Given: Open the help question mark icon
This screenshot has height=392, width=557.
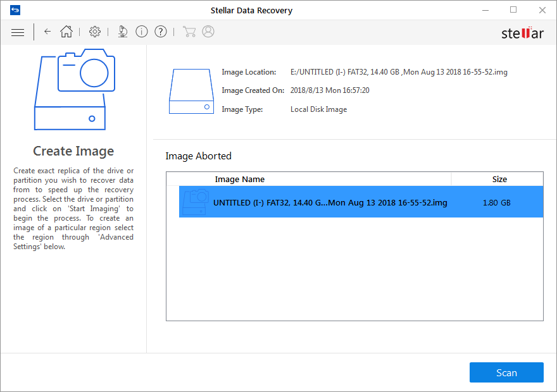Looking at the screenshot, I should coord(161,32).
